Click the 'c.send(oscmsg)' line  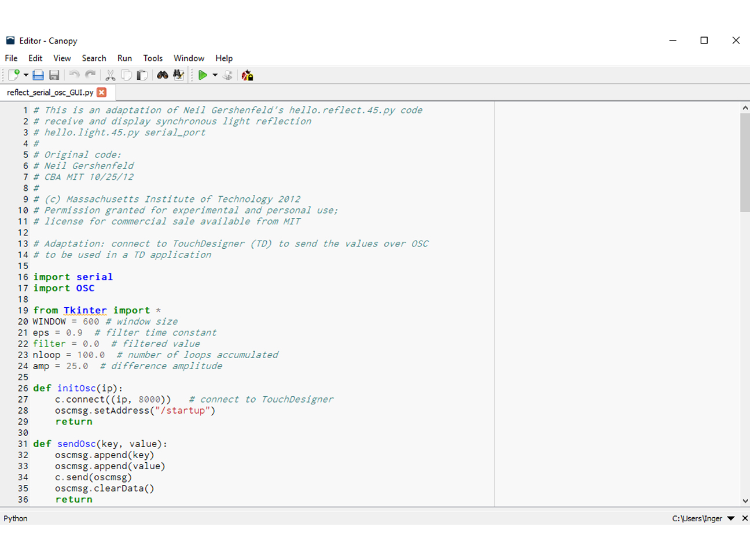pyautogui.click(x=93, y=477)
